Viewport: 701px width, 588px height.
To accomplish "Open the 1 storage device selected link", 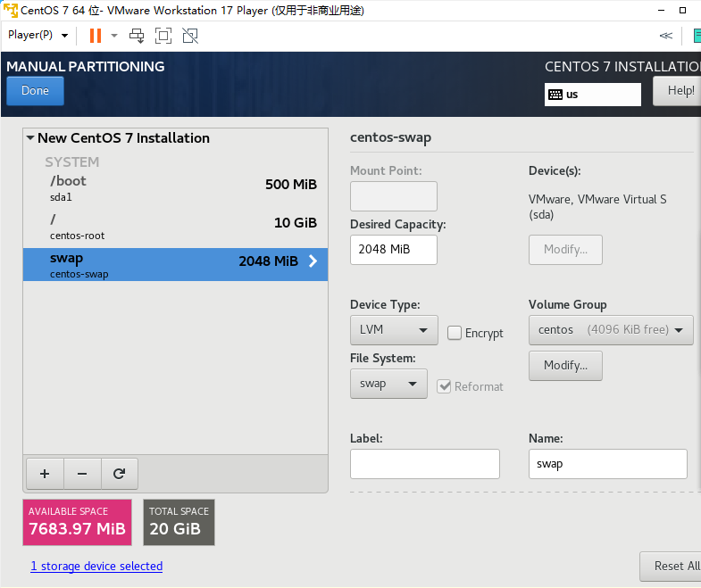I will pyautogui.click(x=96, y=566).
